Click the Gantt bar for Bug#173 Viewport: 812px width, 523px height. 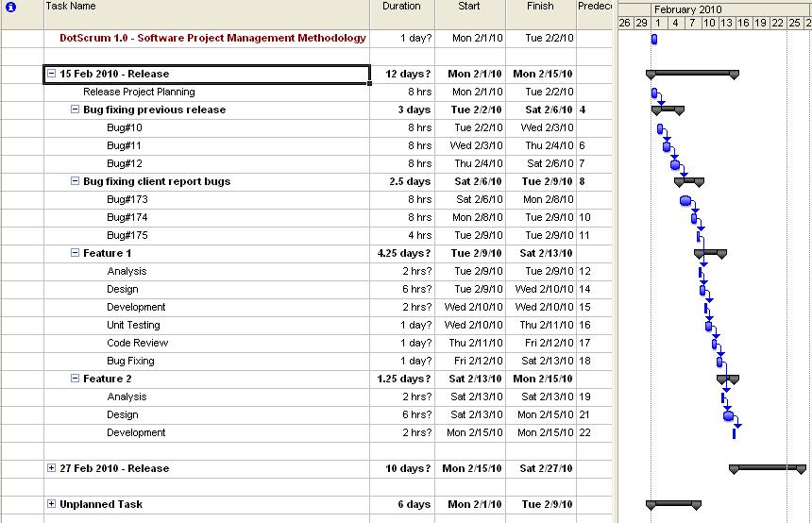pyautogui.click(x=685, y=201)
